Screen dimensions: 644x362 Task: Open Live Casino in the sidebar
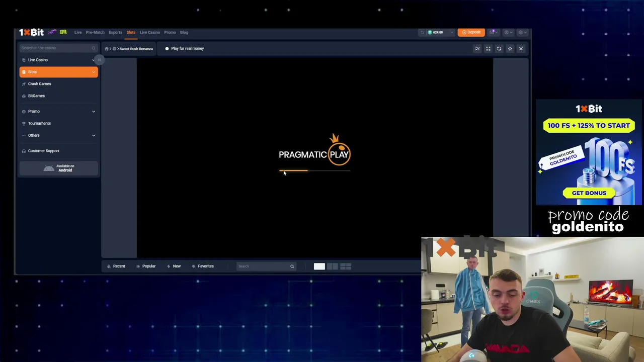pos(38,60)
